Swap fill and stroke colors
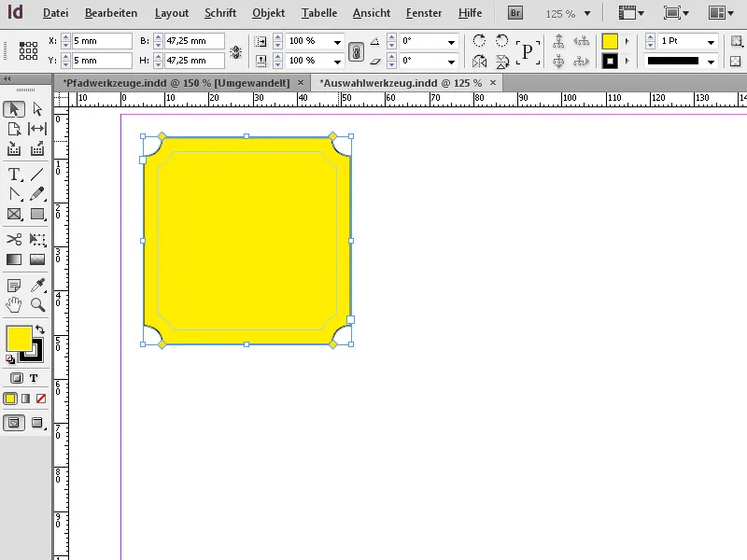This screenshot has width=747, height=560. coord(40,329)
